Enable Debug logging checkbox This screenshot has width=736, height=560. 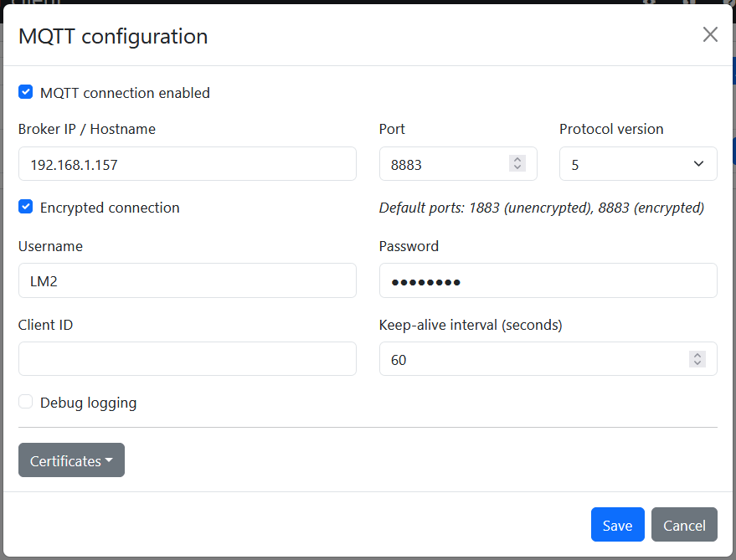click(x=26, y=402)
